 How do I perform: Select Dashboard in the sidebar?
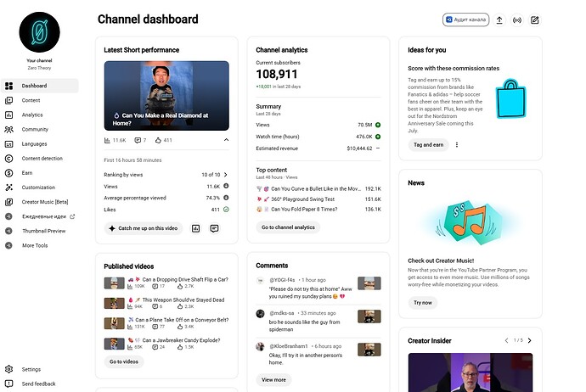tap(40, 86)
